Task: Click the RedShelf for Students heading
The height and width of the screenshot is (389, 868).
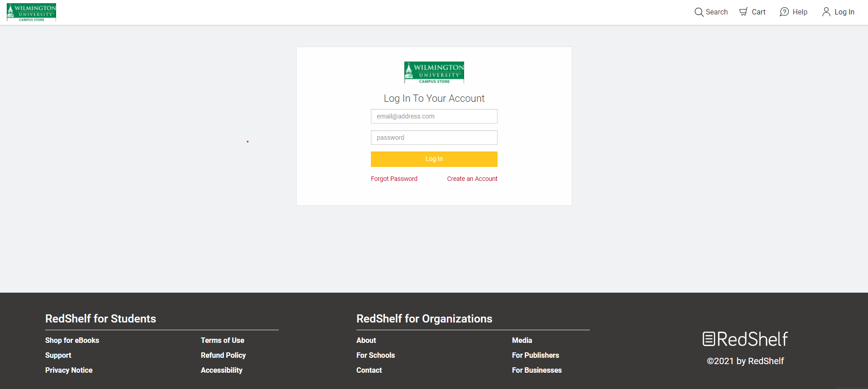Action: [100, 318]
